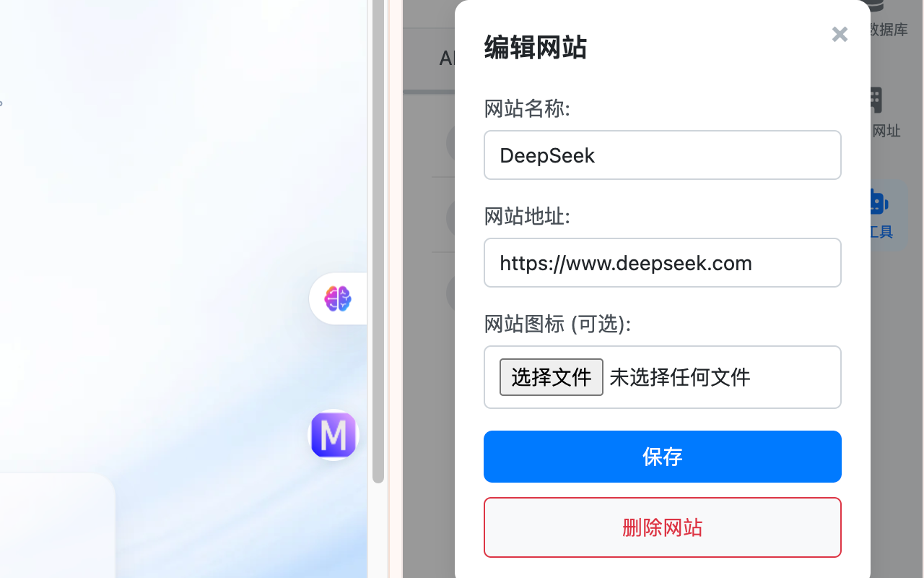Click the 网站地址 label

(x=527, y=216)
